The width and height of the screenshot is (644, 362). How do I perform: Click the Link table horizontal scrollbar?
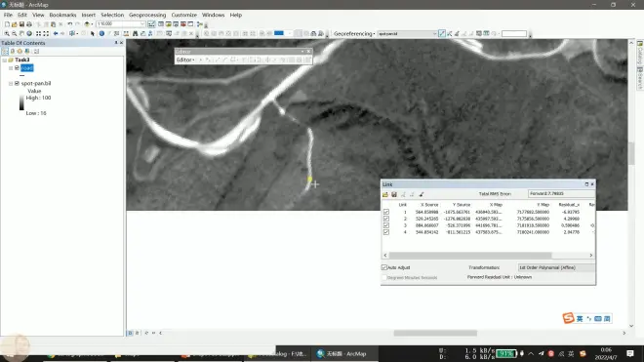pyautogui.click(x=470, y=256)
